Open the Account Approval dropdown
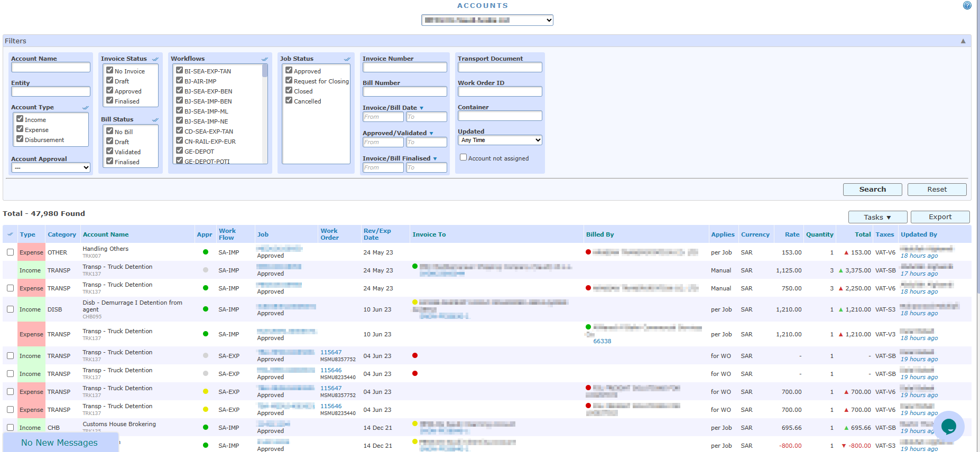Image resolution: width=980 pixels, height=452 pixels. click(51, 168)
